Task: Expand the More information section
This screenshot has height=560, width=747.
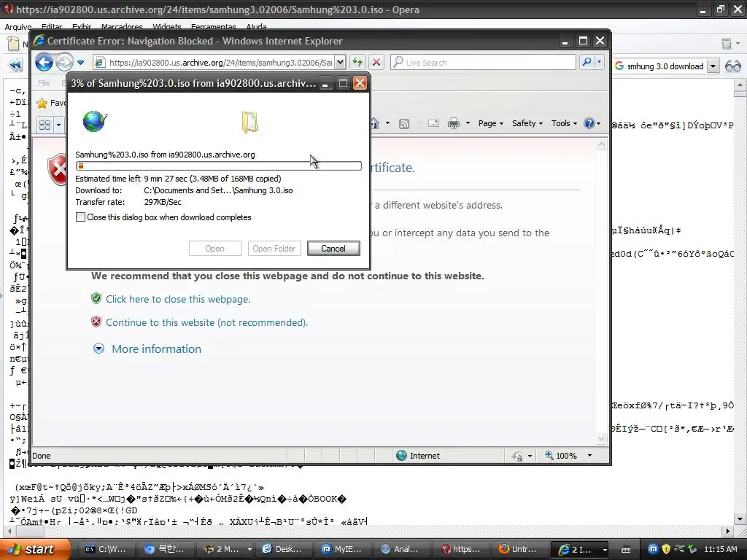Action: pyautogui.click(x=156, y=349)
